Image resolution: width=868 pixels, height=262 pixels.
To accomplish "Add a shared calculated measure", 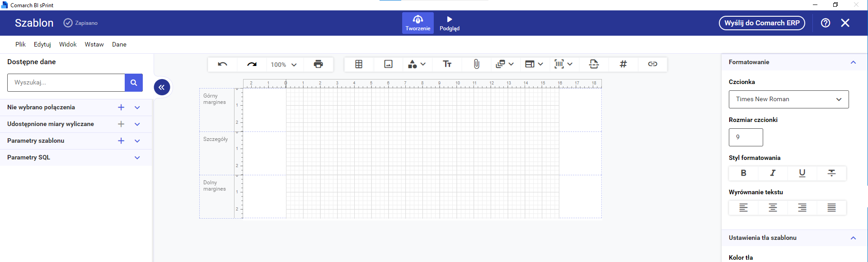I will (x=121, y=124).
